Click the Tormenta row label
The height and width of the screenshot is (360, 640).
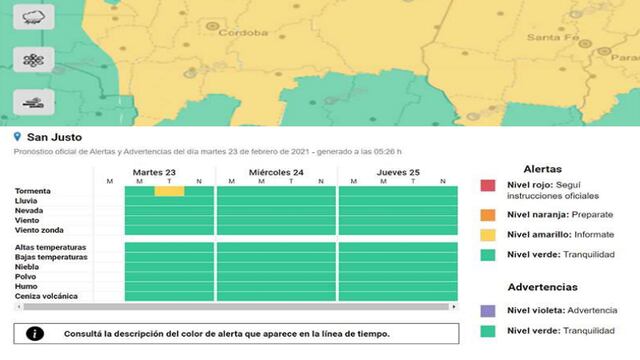pyautogui.click(x=33, y=191)
